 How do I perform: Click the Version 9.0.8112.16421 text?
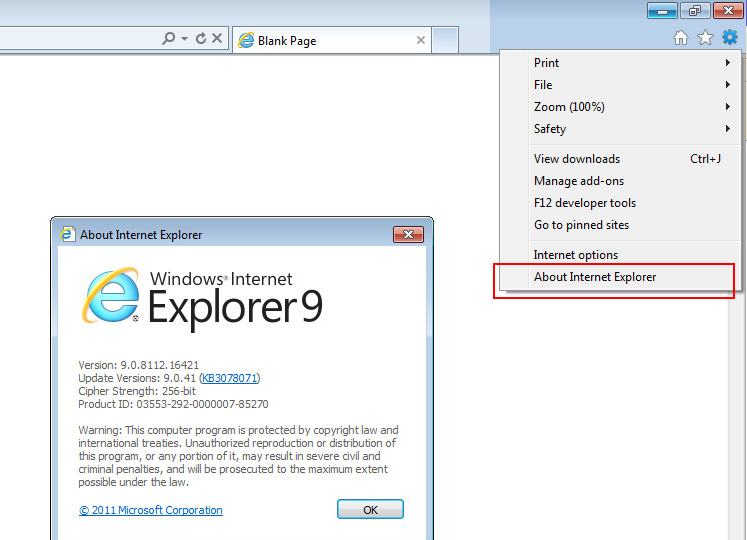pos(139,365)
